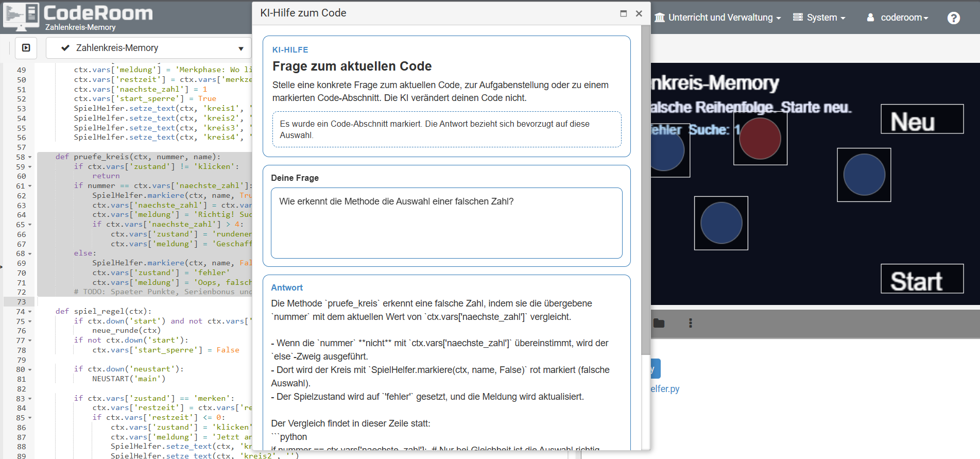980x459 pixels.
Task: Click the run/play panel button
Action: [26, 48]
